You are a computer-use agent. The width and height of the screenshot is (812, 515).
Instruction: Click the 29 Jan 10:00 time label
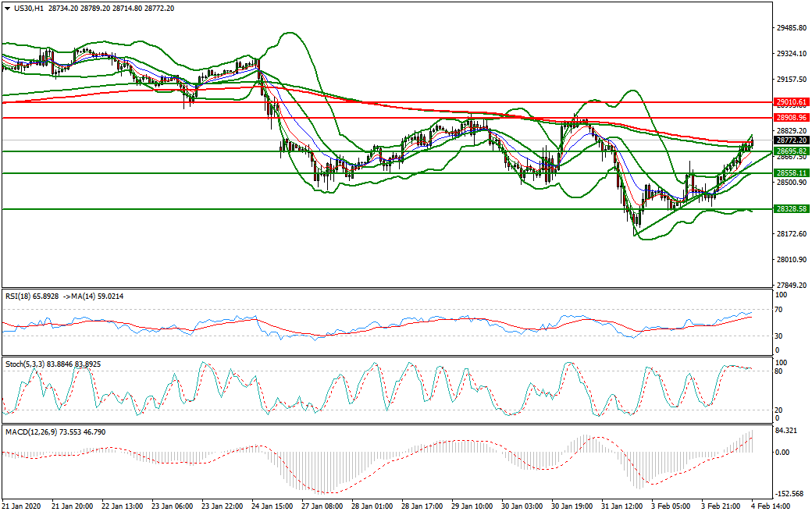pos(472,506)
